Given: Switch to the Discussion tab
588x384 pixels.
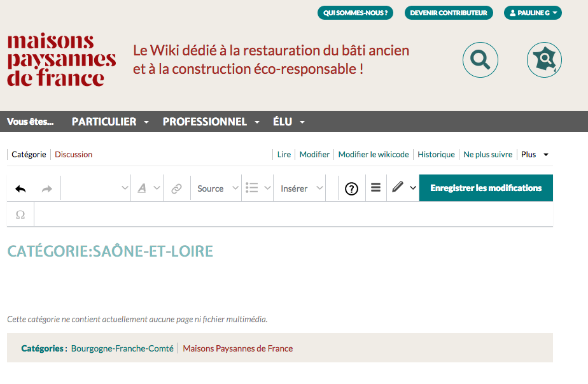Looking at the screenshot, I should [73, 154].
